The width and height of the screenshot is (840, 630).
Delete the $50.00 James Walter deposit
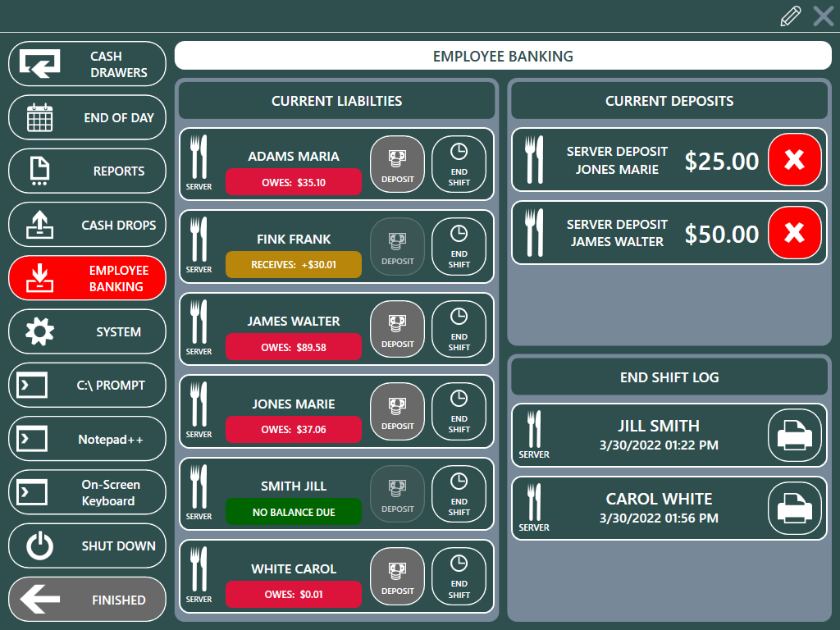click(x=794, y=233)
